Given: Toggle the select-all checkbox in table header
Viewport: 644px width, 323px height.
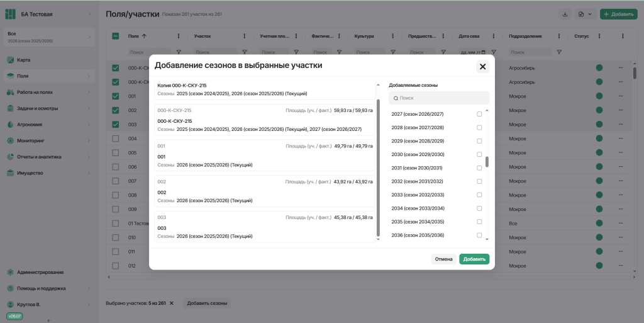Looking at the screenshot, I should tap(116, 36).
